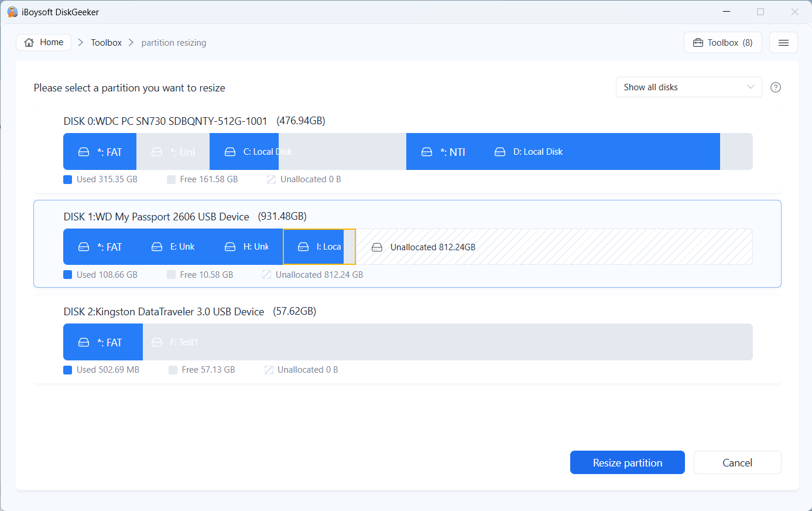
Task: Click the Used 315.35 GB label
Action: pyautogui.click(x=107, y=179)
